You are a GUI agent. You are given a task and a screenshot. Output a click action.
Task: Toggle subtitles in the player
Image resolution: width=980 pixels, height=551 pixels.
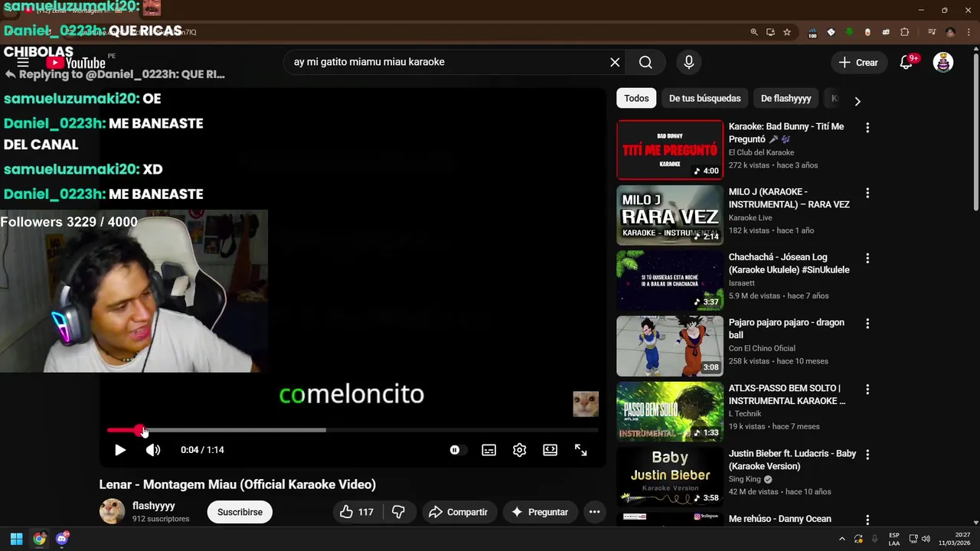click(x=488, y=450)
